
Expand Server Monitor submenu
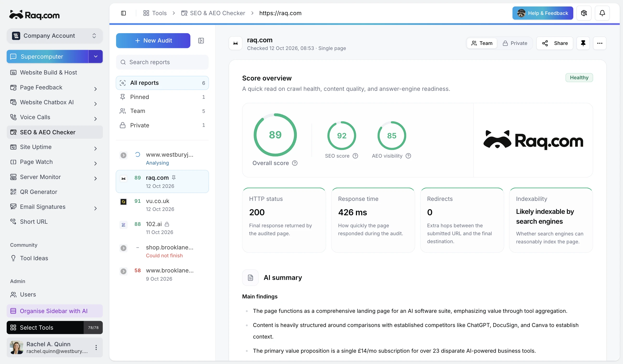95,179
